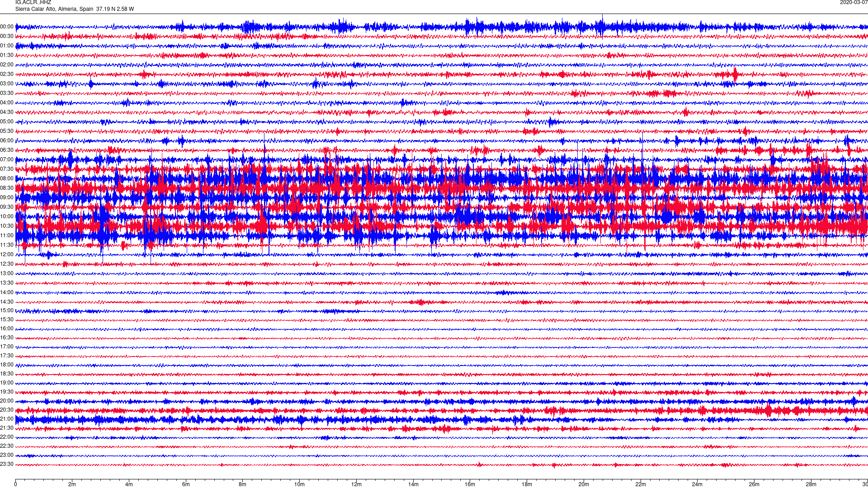The height and width of the screenshot is (488, 868).
Task: Select the 10:30 time row label
Action: [x=7, y=226]
